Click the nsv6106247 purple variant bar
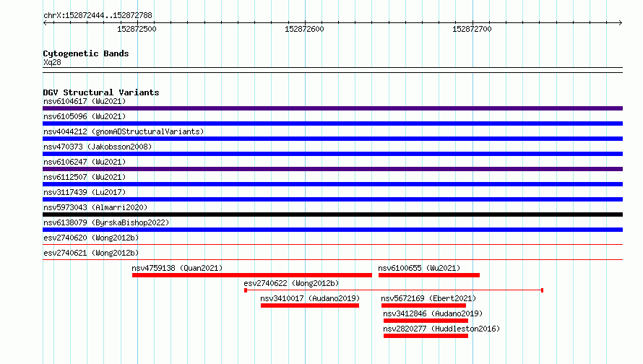 (332, 169)
